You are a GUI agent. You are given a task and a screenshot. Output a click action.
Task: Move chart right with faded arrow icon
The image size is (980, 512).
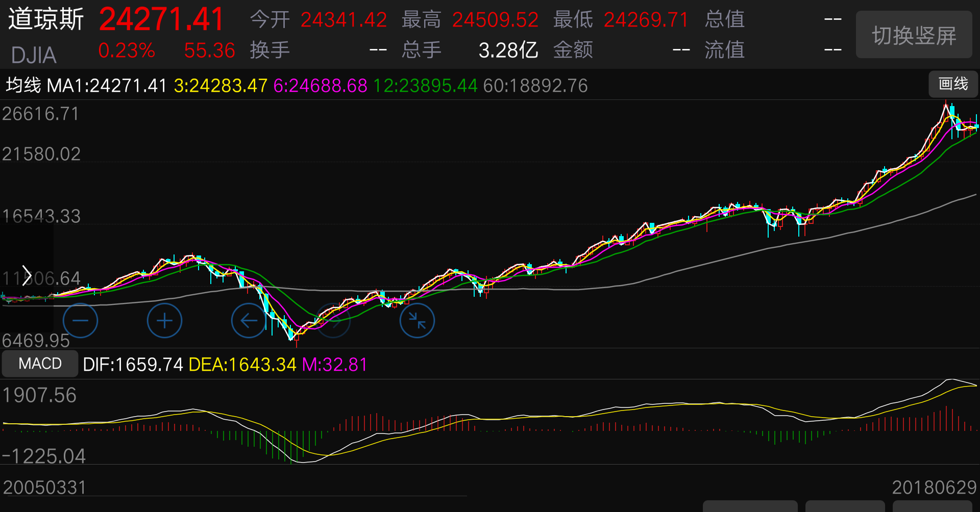(333, 321)
